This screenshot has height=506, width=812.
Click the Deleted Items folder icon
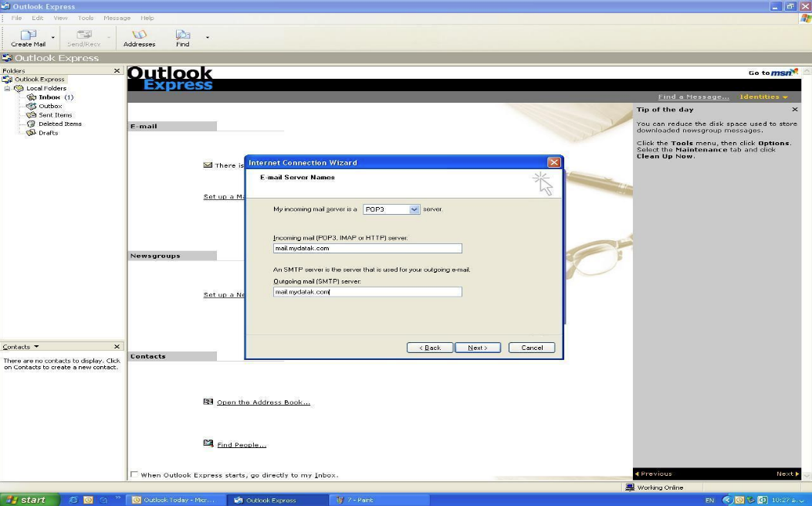coord(31,124)
